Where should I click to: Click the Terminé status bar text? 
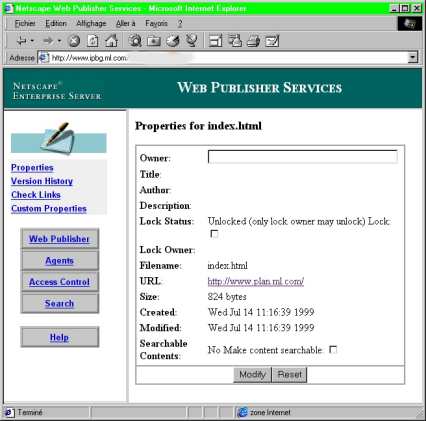coord(30,413)
